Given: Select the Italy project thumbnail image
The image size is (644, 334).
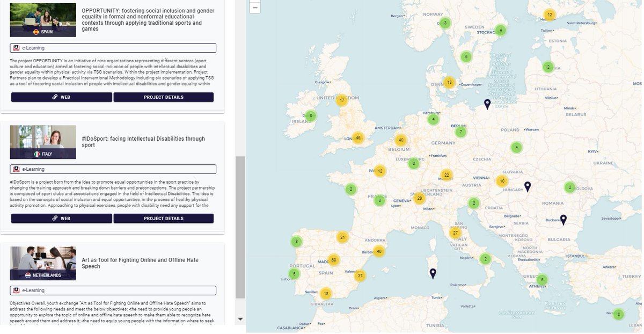Looking at the screenshot, I should (43, 142).
